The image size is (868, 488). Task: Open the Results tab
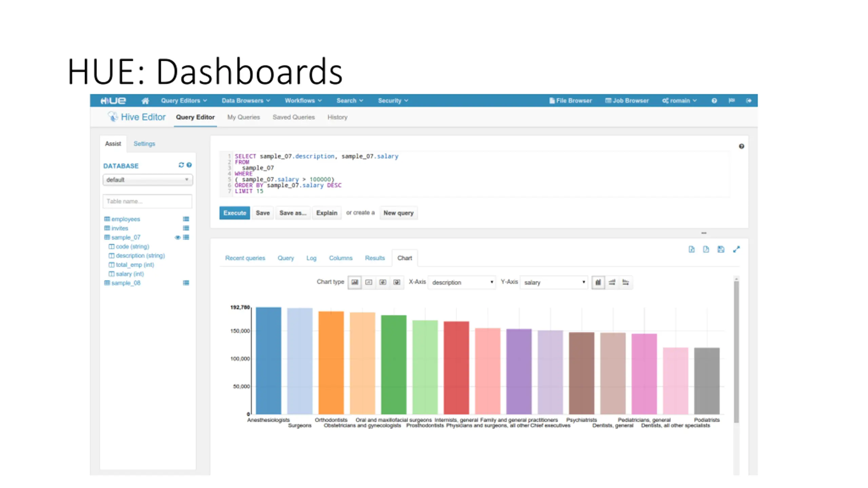tap(375, 258)
